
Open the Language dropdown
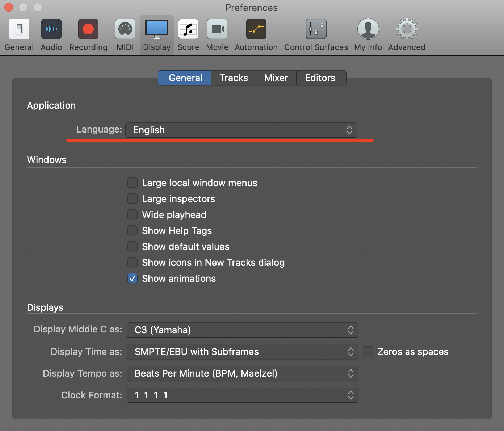(x=241, y=130)
